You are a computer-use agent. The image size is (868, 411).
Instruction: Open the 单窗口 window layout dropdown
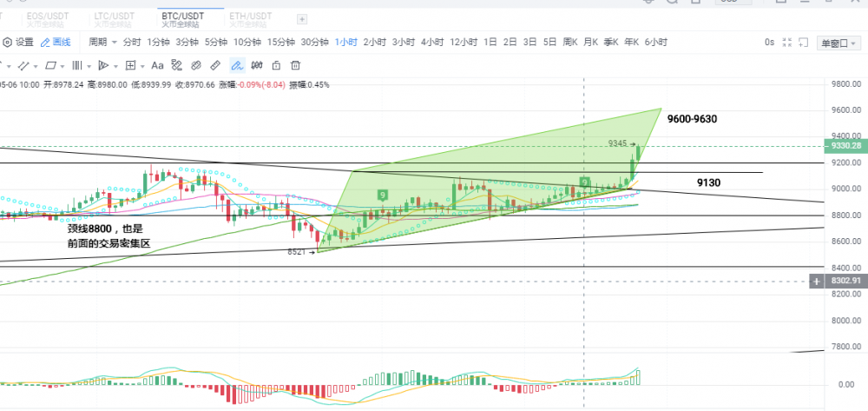(x=838, y=43)
